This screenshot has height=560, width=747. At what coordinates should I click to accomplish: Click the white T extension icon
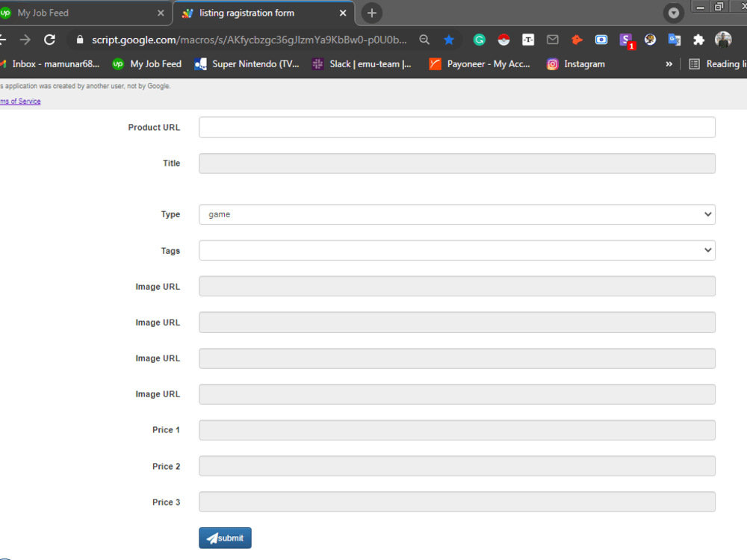528,40
